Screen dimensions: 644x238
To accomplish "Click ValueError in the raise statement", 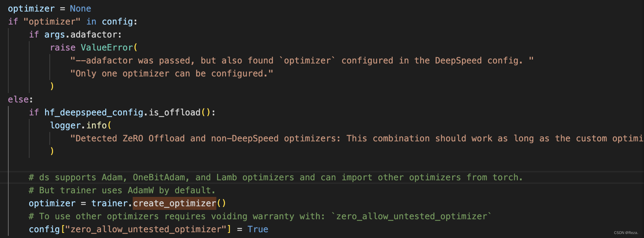I will tap(107, 48).
